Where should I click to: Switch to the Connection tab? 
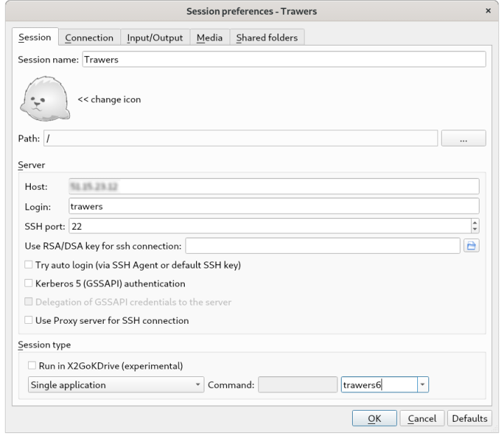[89, 38]
